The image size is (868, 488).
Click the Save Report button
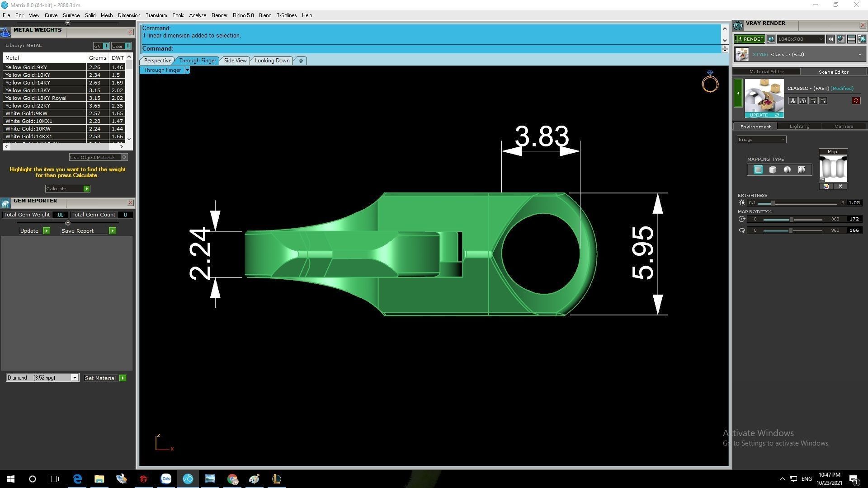click(x=88, y=231)
